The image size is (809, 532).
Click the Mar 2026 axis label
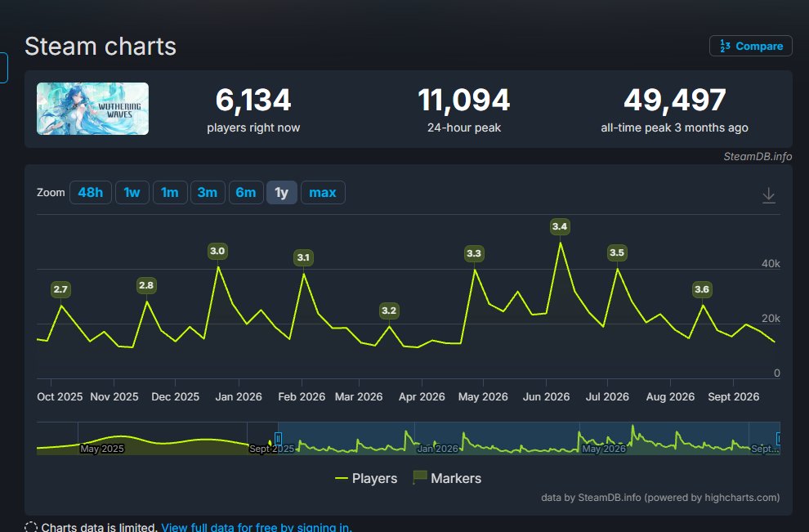pos(359,396)
